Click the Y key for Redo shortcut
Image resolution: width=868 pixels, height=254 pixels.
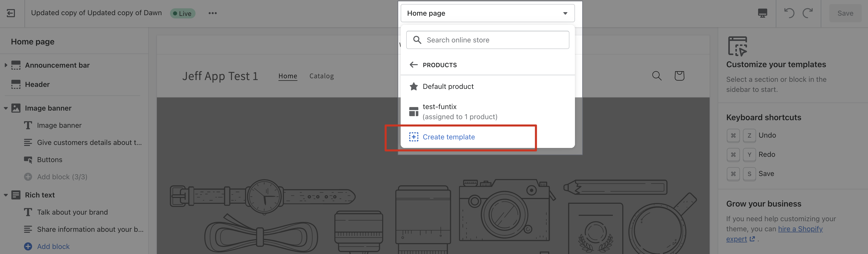tap(749, 155)
